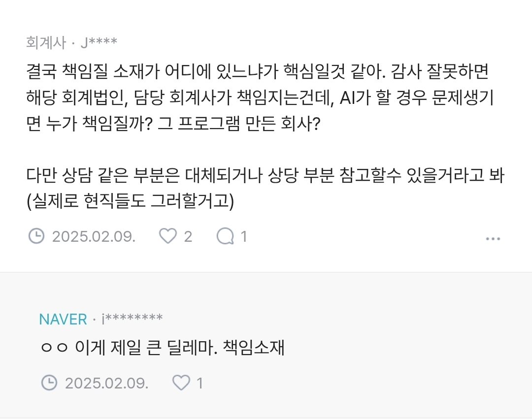Click the clock icon on 회계사 comment

(36, 237)
